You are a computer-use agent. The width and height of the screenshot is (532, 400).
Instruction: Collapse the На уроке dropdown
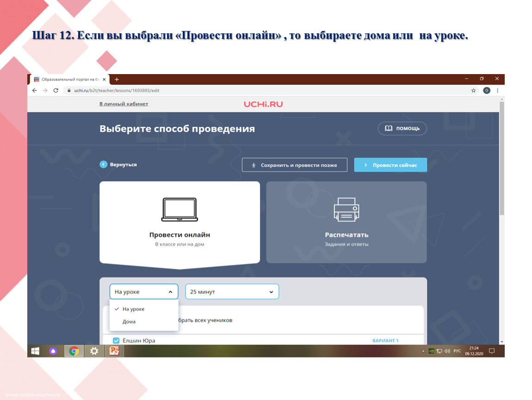click(144, 292)
